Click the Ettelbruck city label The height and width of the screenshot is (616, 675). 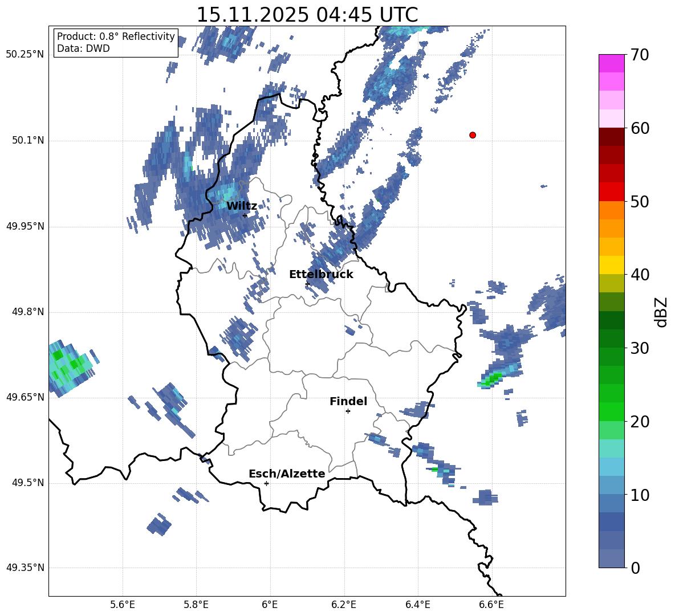[321, 275]
